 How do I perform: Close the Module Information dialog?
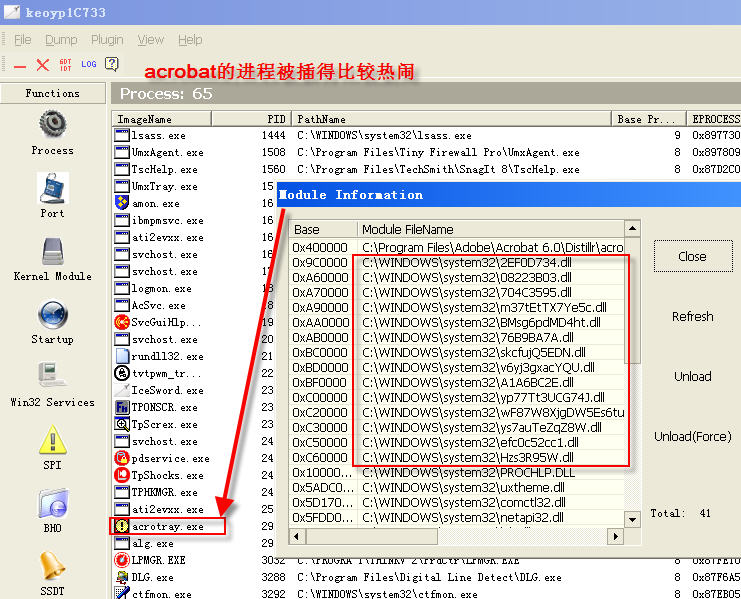pos(693,257)
